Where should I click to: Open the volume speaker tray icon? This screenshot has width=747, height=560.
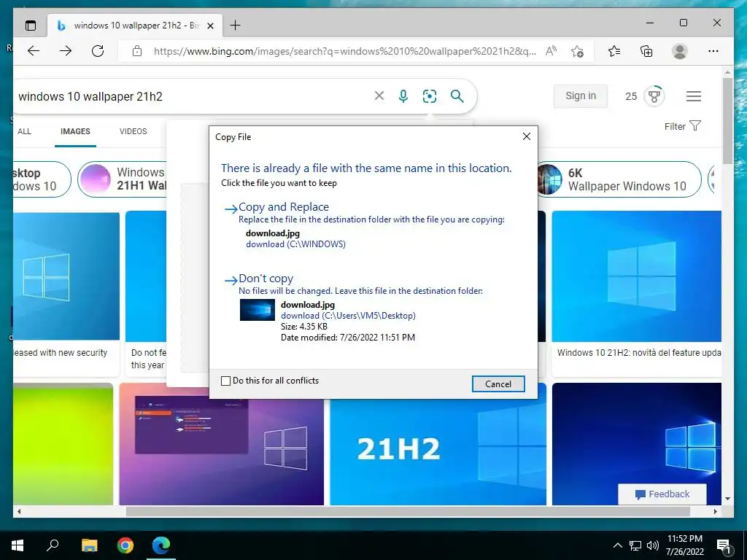652,545
